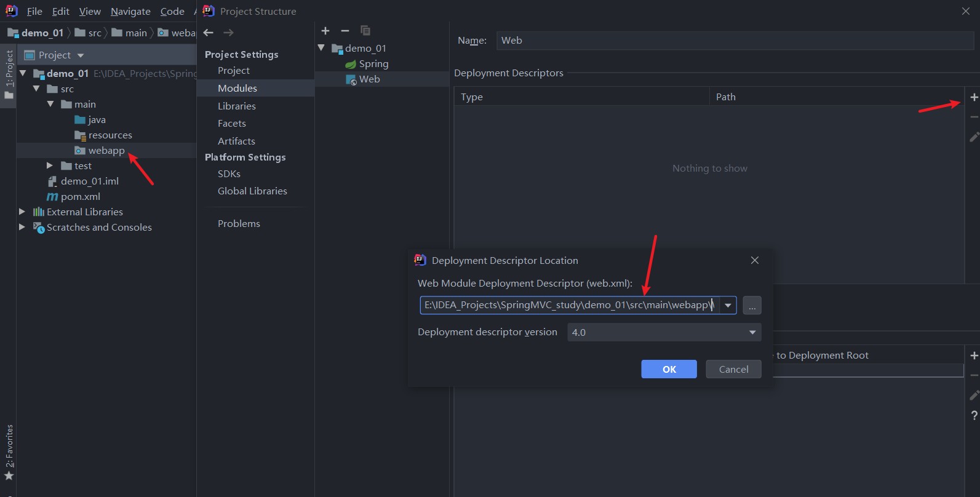Click the demo_01 breadcrumb in the navigation bar
The image size is (980, 497).
pyautogui.click(x=36, y=33)
